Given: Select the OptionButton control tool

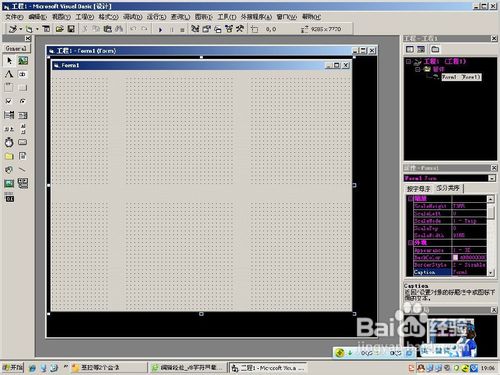Looking at the screenshot, I should click(23, 101).
